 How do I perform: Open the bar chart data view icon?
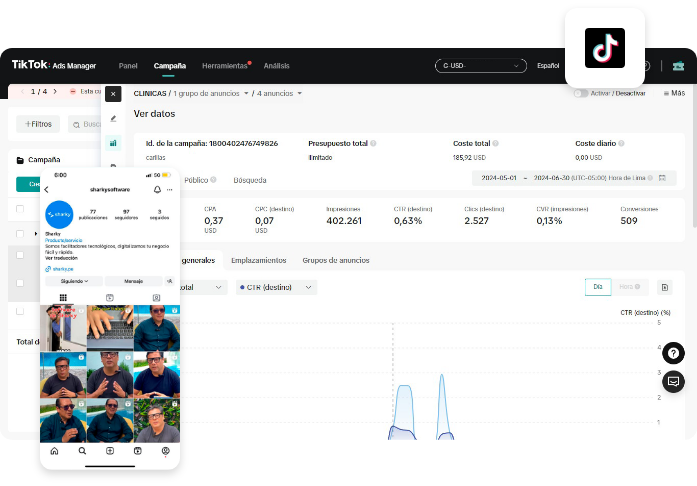click(x=113, y=143)
